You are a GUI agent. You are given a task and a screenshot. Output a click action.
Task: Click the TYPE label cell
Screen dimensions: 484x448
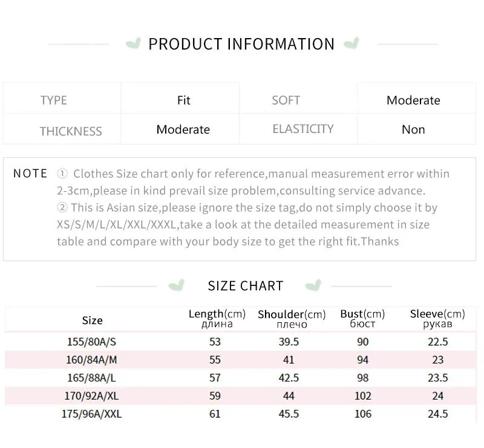pos(62,99)
